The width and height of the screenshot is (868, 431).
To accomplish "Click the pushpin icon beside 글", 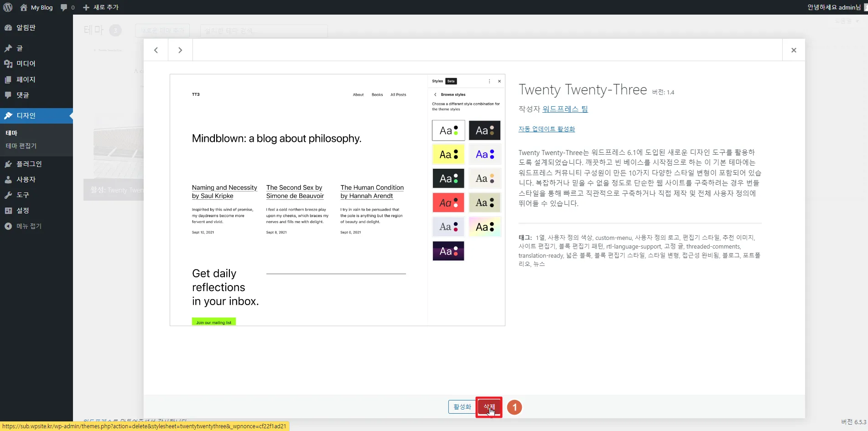I will tap(8, 48).
